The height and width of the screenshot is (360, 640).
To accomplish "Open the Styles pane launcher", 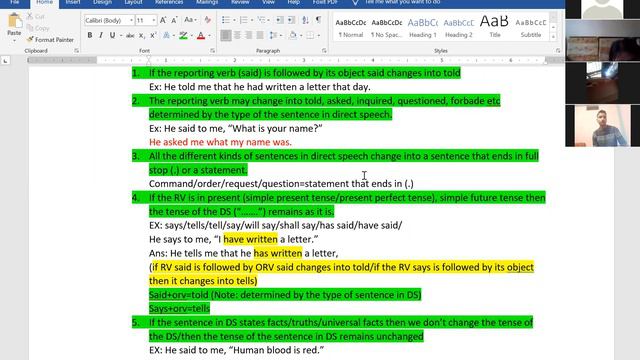I will (x=558, y=51).
